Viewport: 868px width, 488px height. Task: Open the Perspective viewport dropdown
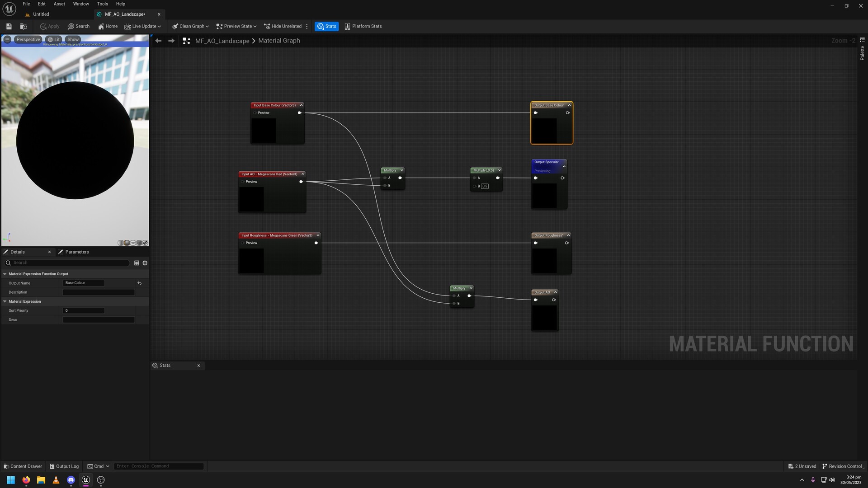[28, 39]
